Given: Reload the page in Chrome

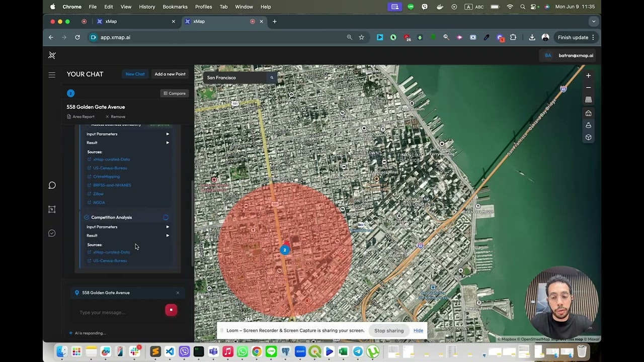Looking at the screenshot, I should pyautogui.click(x=77, y=37).
